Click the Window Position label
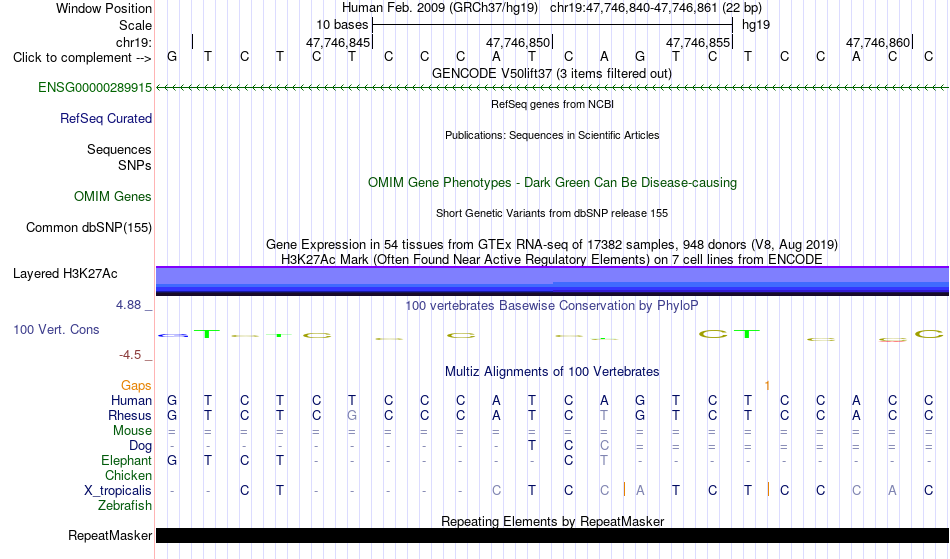The width and height of the screenshot is (950, 559). (104, 8)
